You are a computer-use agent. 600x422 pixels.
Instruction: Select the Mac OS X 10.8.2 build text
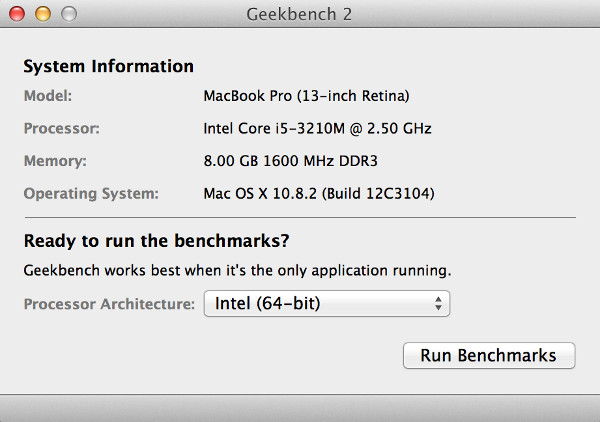[x=318, y=193]
